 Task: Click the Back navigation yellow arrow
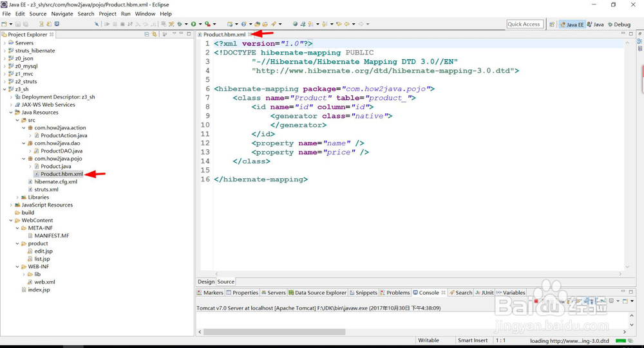pyautogui.click(x=346, y=24)
